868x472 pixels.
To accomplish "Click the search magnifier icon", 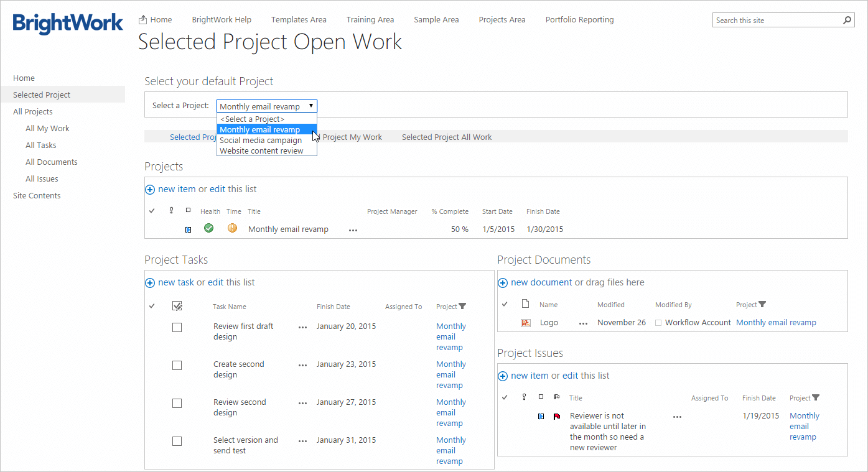I will (847, 21).
